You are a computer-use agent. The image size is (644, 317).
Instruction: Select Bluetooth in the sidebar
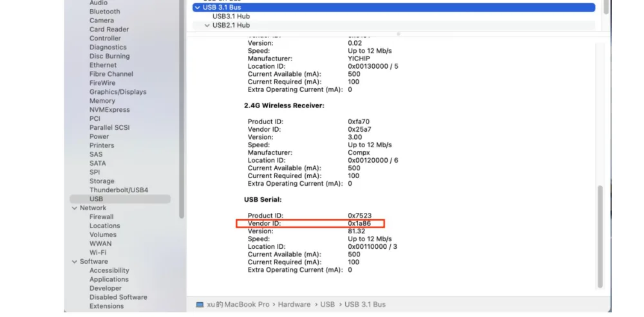pyautogui.click(x=105, y=12)
